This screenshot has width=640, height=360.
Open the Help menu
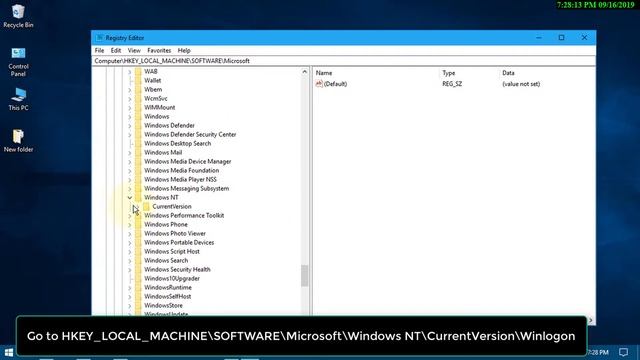click(184, 51)
